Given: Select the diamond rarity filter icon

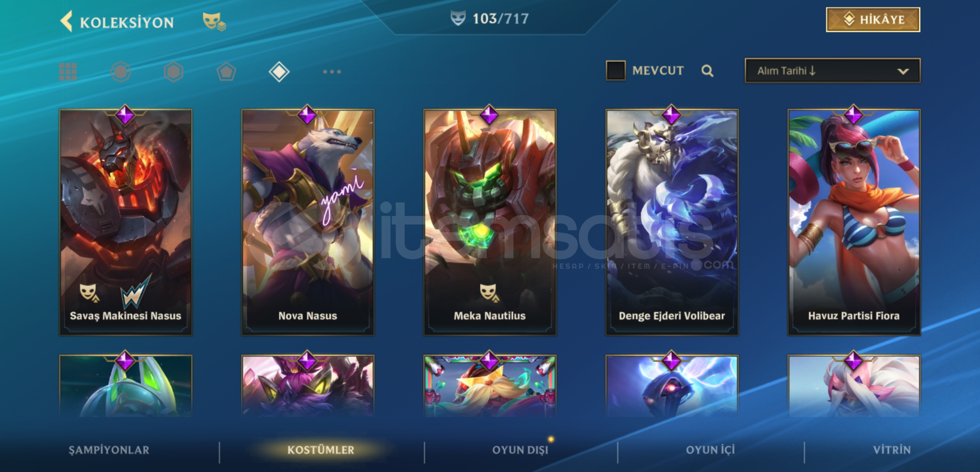Looking at the screenshot, I should tap(279, 72).
